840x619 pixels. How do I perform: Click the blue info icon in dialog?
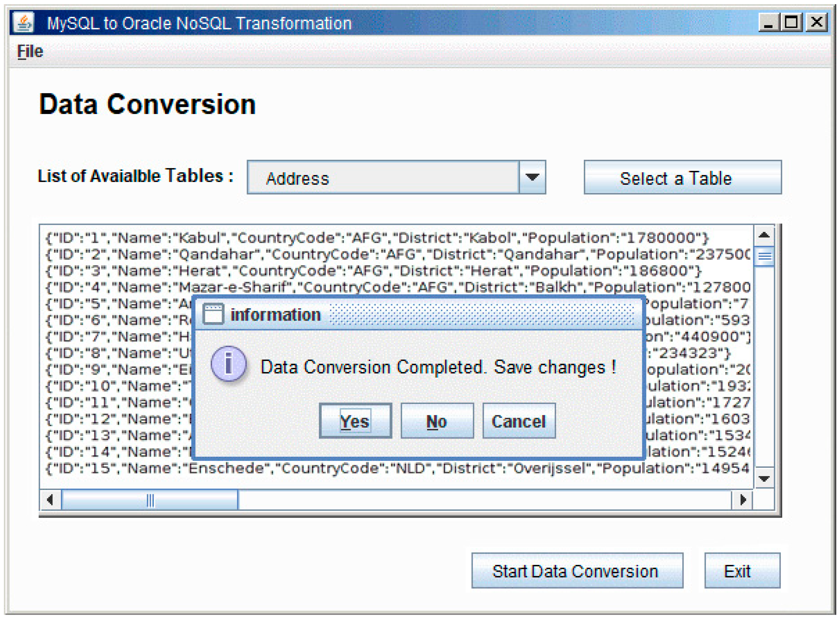coord(229,363)
